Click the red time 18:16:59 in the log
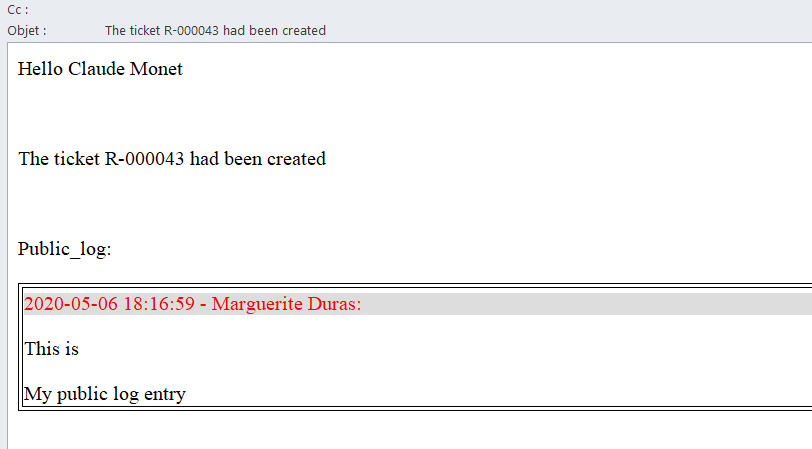The image size is (812, 449). [x=159, y=304]
